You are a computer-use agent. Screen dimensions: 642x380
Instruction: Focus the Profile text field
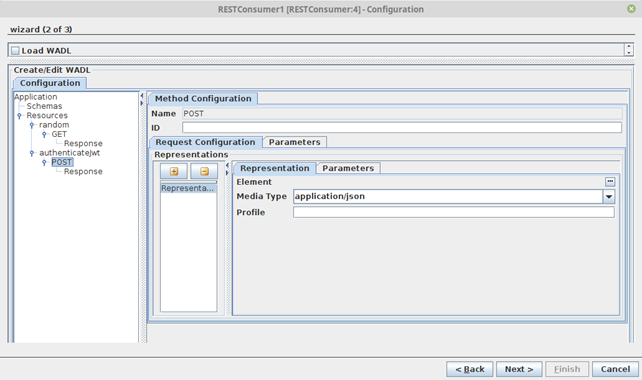(x=454, y=212)
